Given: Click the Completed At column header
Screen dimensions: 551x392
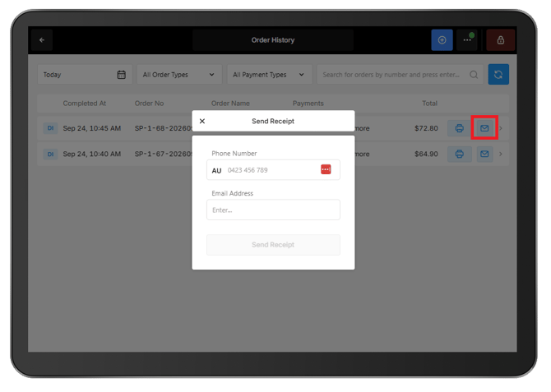Looking at the screenshot, I should 85,104.
